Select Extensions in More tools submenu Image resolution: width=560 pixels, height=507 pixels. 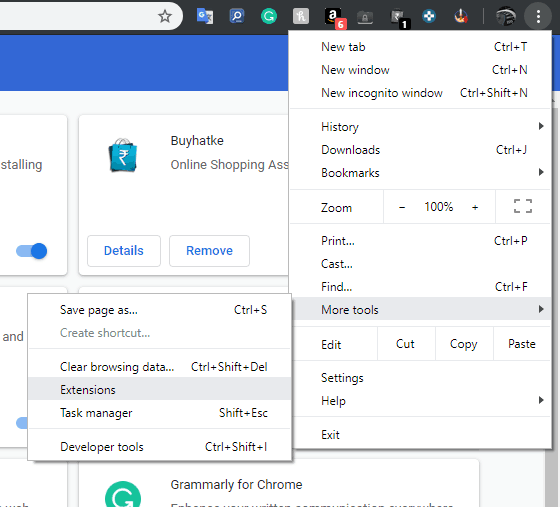pyautogui.click(x=160, y=390)
